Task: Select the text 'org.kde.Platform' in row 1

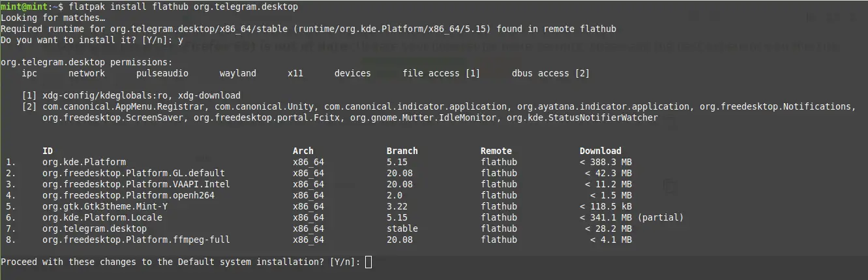Action: tap(84, 162)
